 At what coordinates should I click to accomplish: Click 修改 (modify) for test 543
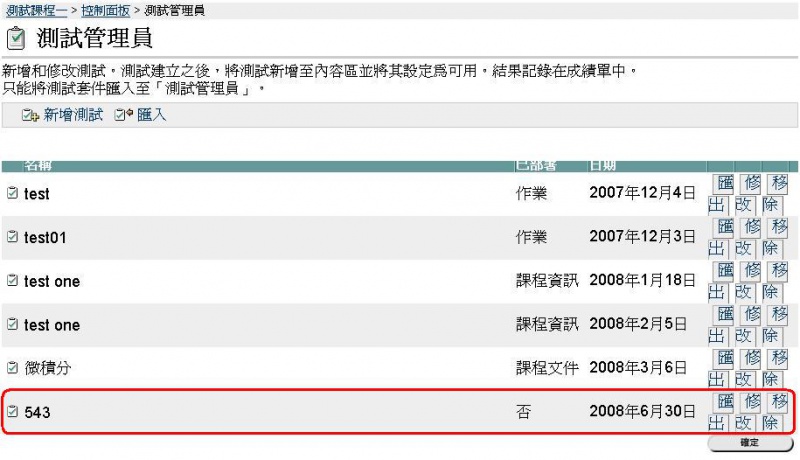tap(749, 412)
